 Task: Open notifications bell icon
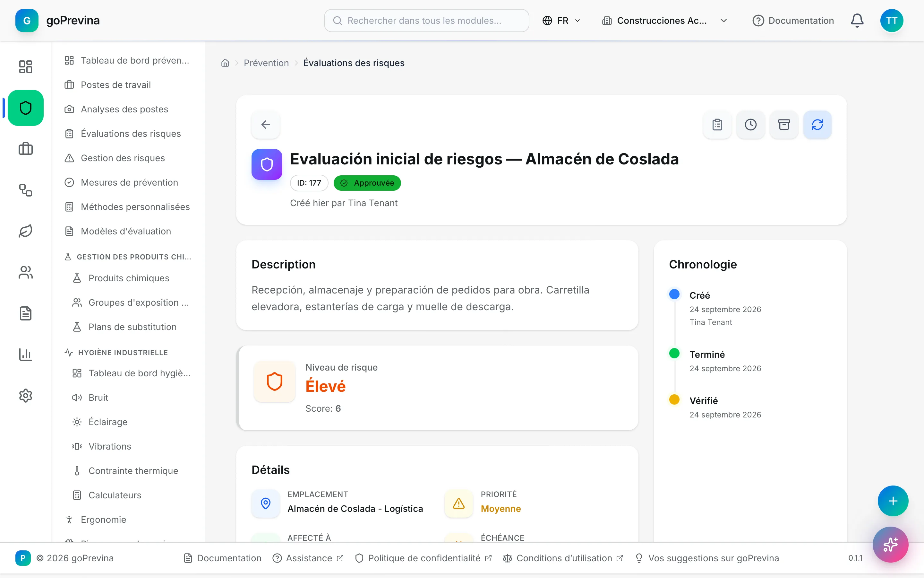[x=857, y=21]
